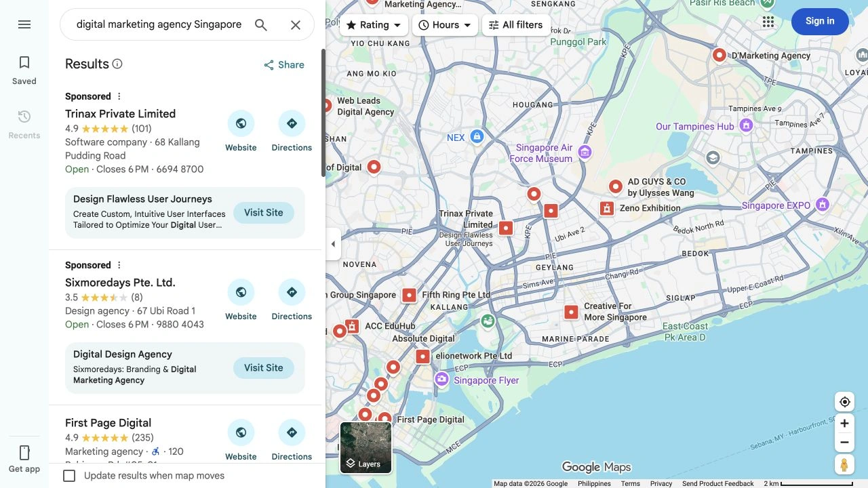This screenshot has height=488, width=868.
Task: Open Recents in sidebar
Action: 24,125
